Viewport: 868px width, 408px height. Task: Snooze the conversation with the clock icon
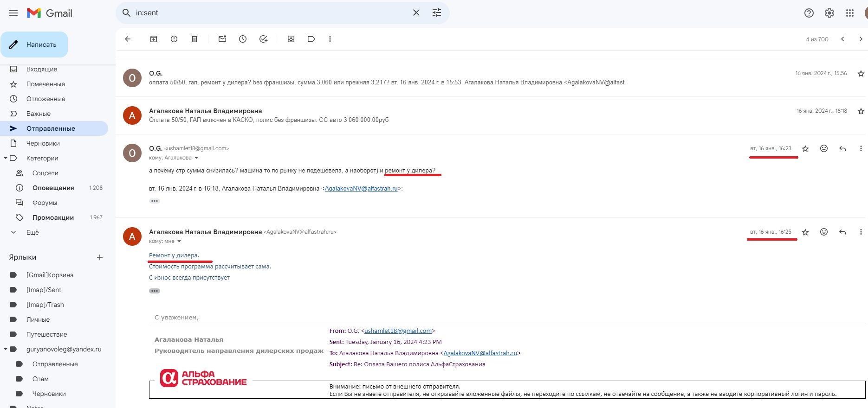(x=243, y=39)
